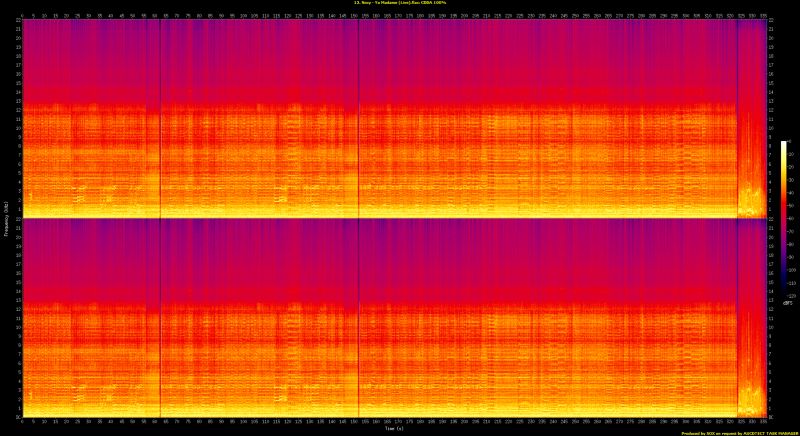Screen dimensions: 800x436
Task: Click the "Frequency (kHz)" axis label on left
Action: 5,218
